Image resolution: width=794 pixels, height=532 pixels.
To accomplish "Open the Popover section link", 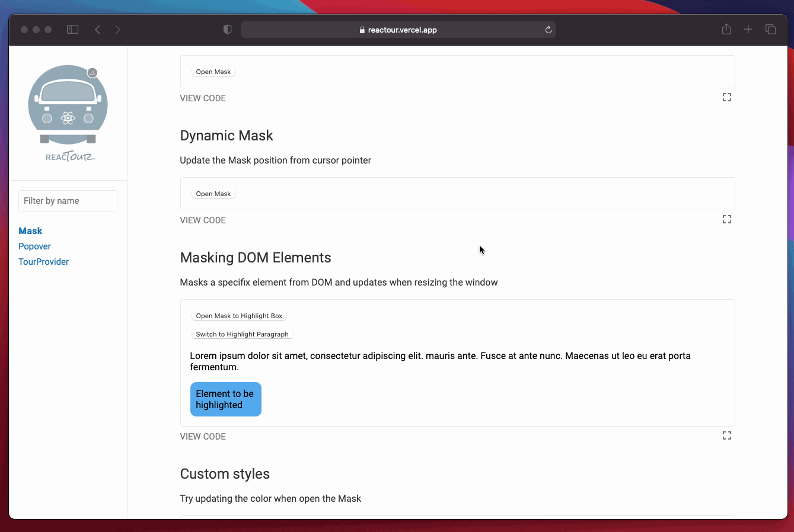I will pyautogui.click(x=34, y=246).
